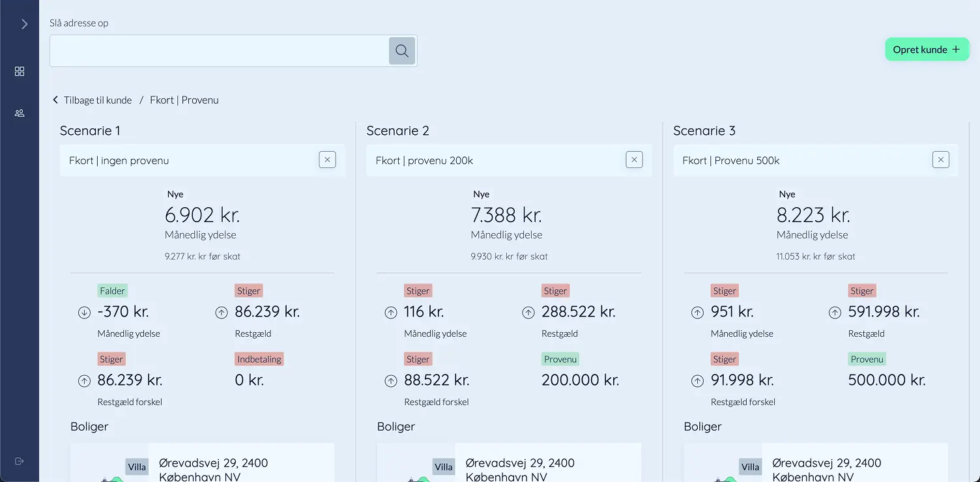The image size is (980, 482).
Task: Remove Scenarie 2 with its X button
Action: pos(634,160)
